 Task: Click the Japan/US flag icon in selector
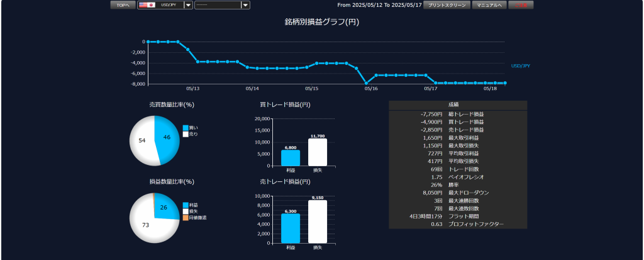(x=147, y=5)
